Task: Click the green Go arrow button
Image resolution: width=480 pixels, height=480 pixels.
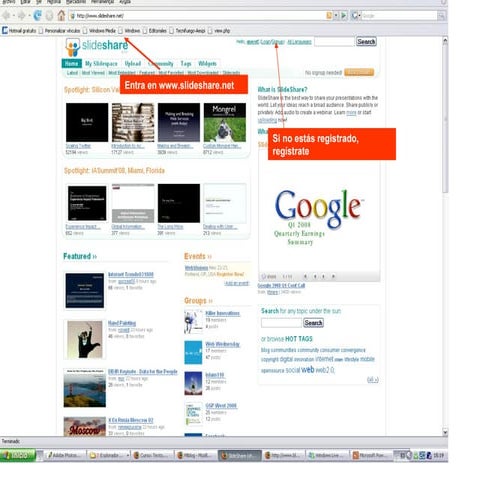Action: click(344, 15)
